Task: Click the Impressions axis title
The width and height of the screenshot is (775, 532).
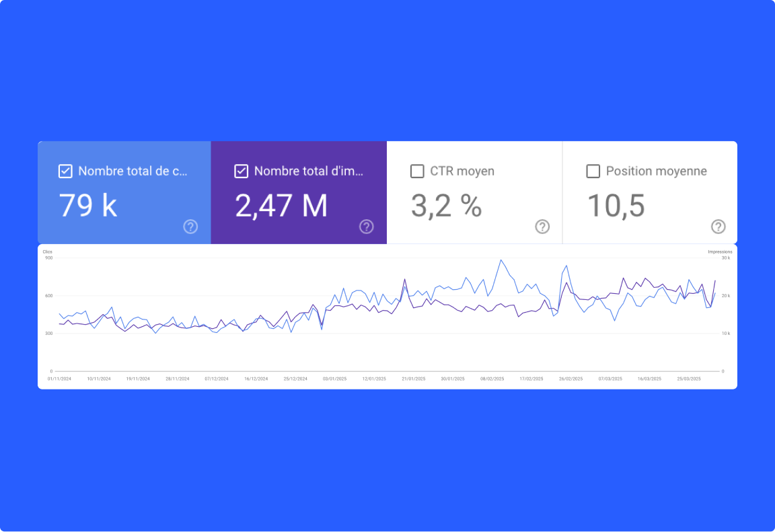Action: (720, 252)
